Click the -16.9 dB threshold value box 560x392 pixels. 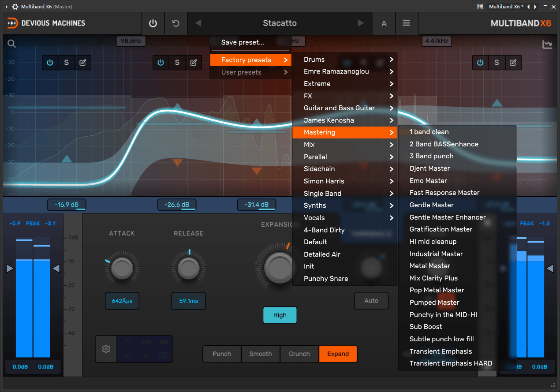[x=67, y=205]
